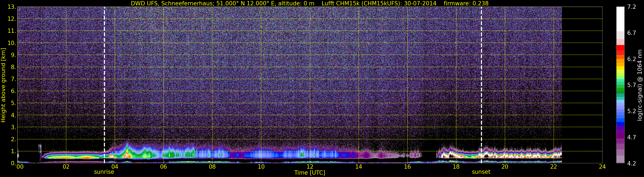Click the time axis tick label 16
This screenshot has height=177, width=644.
point(407,167)
